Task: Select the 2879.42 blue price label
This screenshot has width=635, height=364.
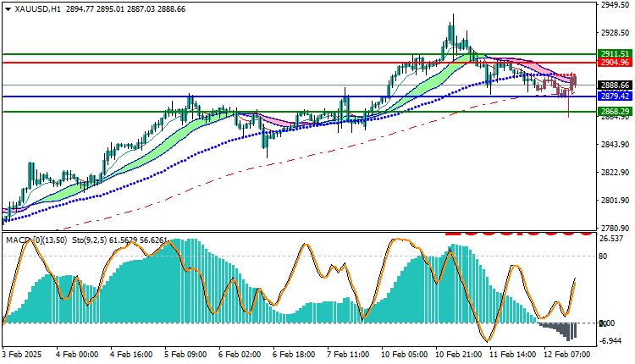Action: 615,97
